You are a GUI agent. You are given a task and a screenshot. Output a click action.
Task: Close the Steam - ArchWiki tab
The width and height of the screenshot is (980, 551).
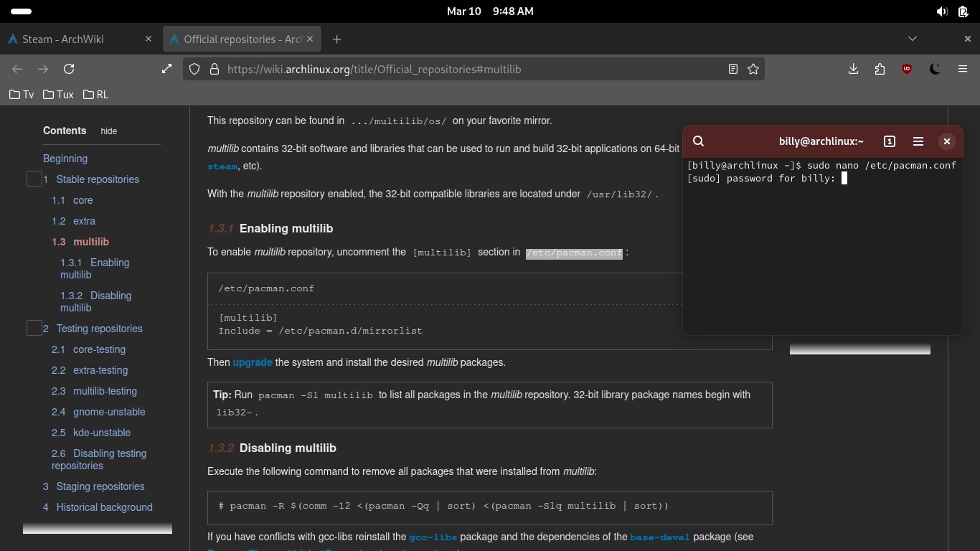[149, 39]
